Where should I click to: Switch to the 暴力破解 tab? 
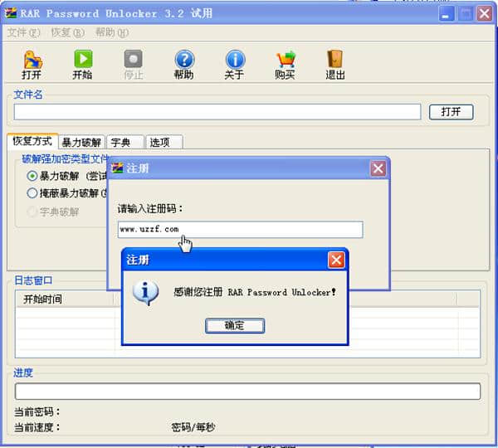81,142
